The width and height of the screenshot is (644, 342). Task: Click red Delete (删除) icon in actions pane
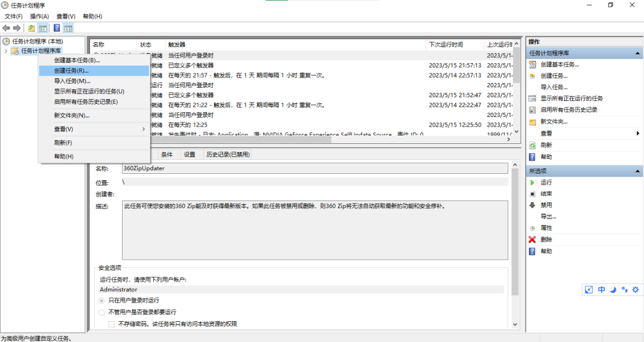(x=532, y=239)
